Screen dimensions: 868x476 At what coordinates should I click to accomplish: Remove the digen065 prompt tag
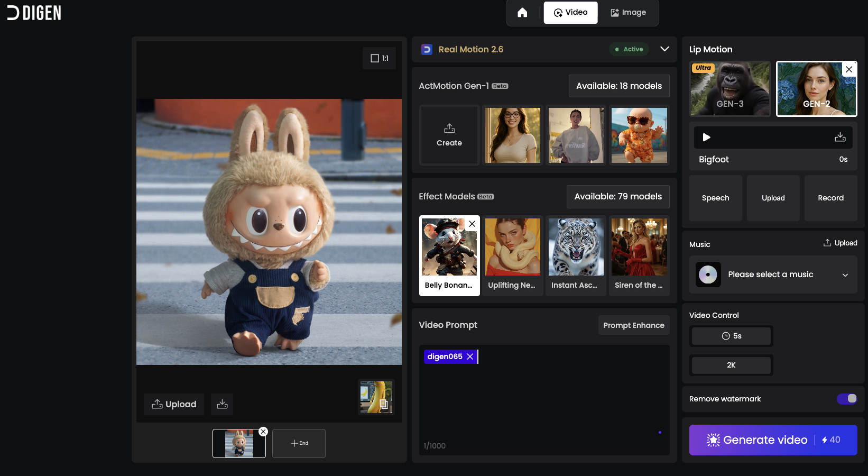tap(470, 356)
